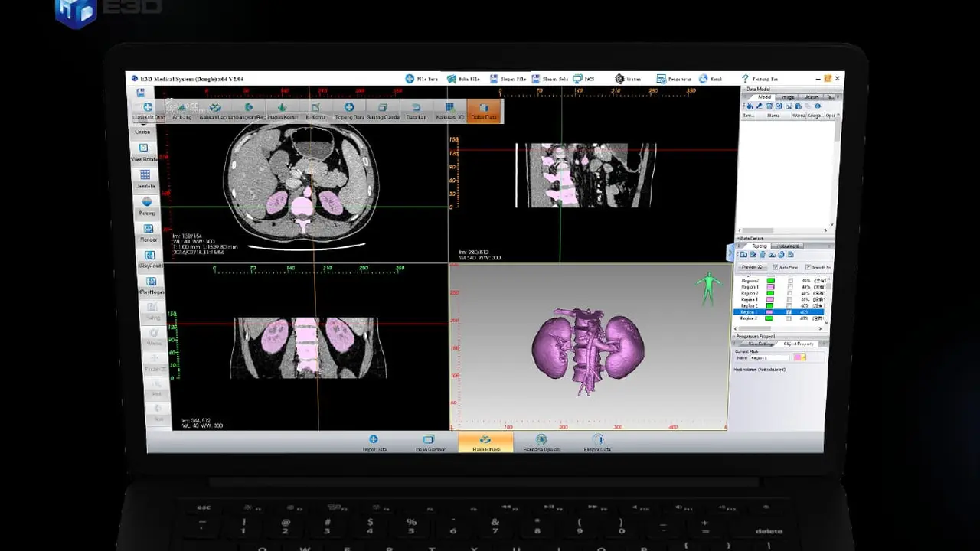Click the Hapus Kontur tool

282,111
